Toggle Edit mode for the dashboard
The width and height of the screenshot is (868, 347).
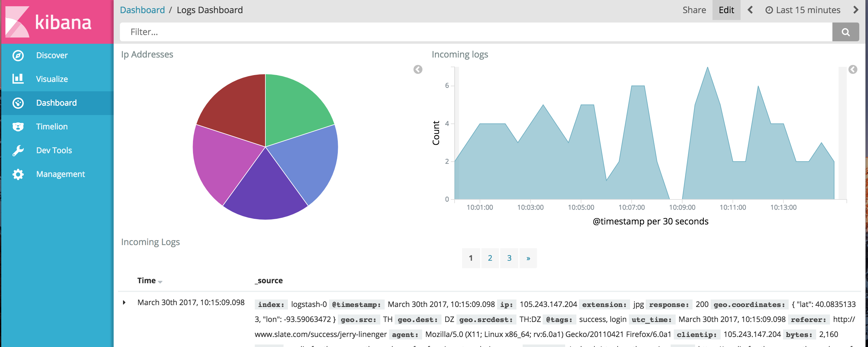(x=726, y=10)
